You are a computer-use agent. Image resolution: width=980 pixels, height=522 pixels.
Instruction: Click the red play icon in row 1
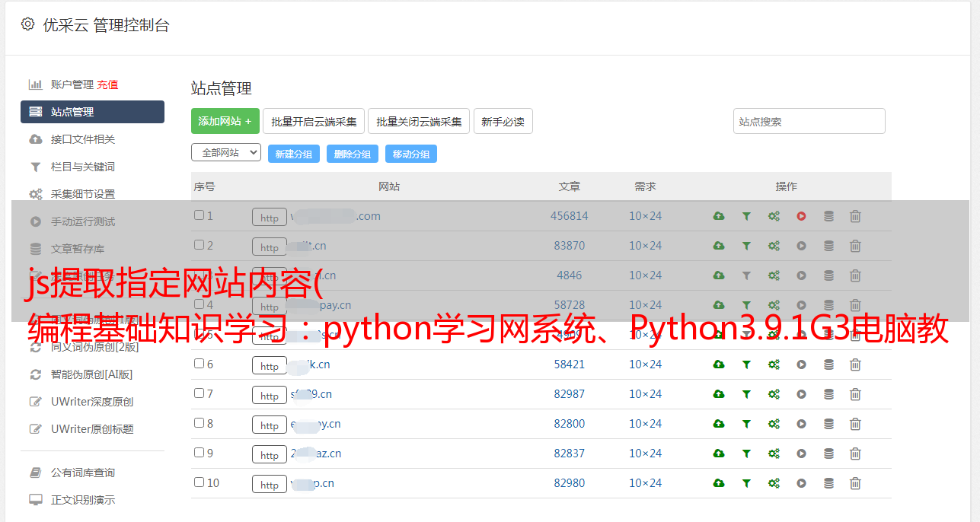801,216
